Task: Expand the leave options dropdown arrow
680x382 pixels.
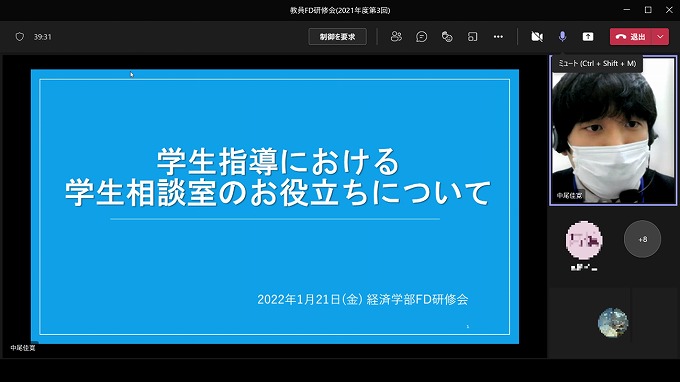Action: (x=660, y=37)
